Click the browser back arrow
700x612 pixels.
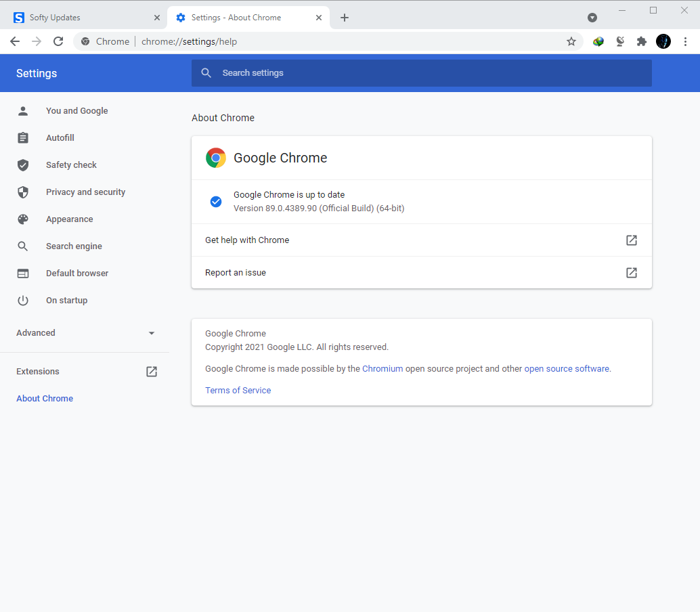[15, 41]
